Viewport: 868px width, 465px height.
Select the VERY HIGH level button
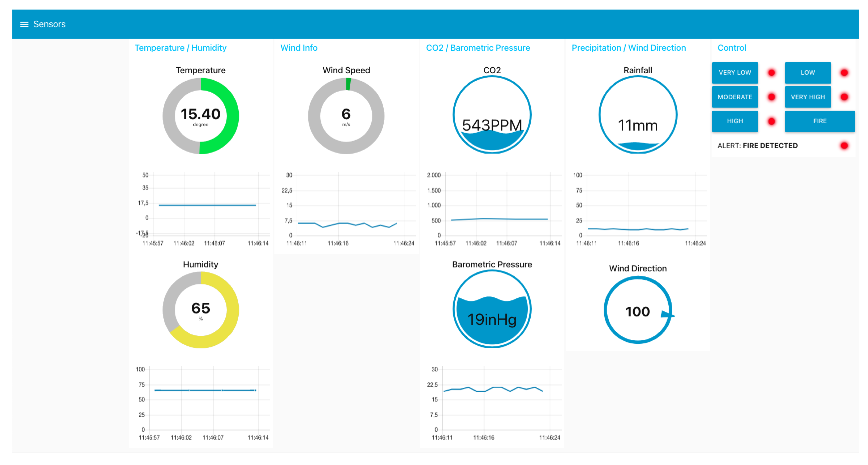tap(807, 97)
